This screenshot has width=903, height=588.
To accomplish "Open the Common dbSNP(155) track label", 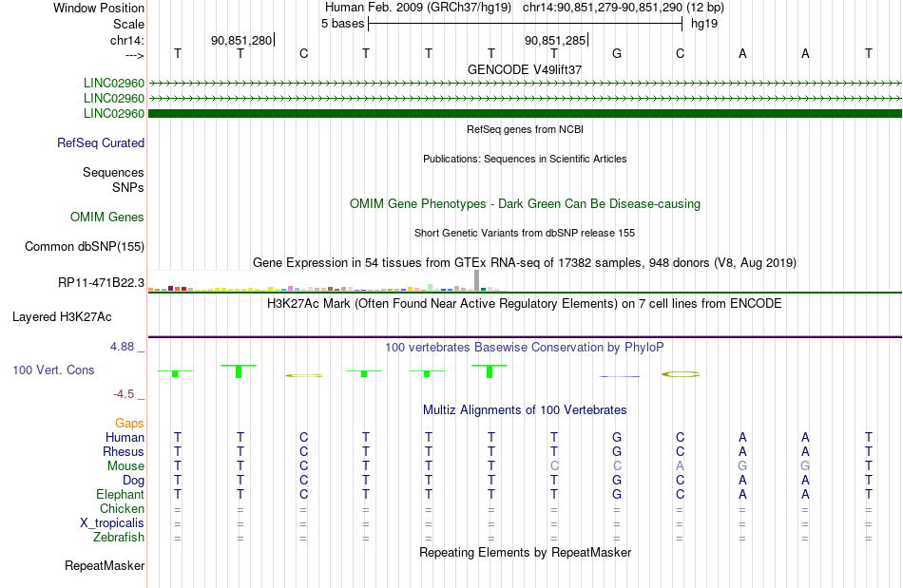I will (x=84, y=246).
